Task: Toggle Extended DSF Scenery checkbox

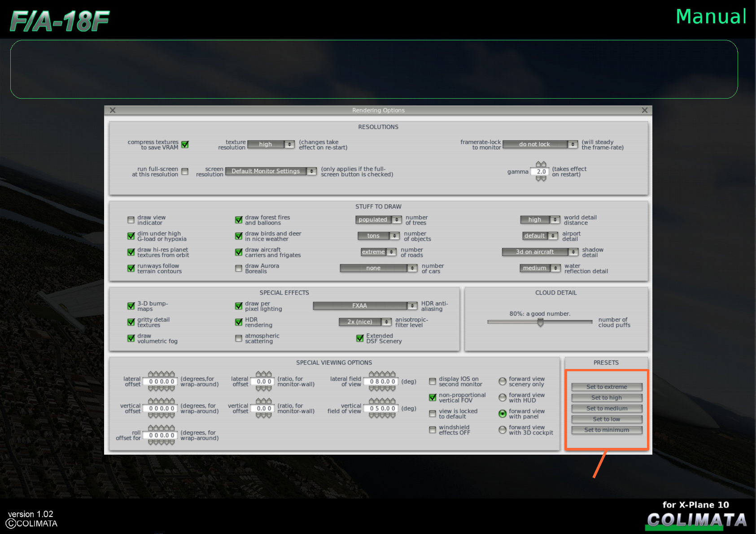Action: 360,338
